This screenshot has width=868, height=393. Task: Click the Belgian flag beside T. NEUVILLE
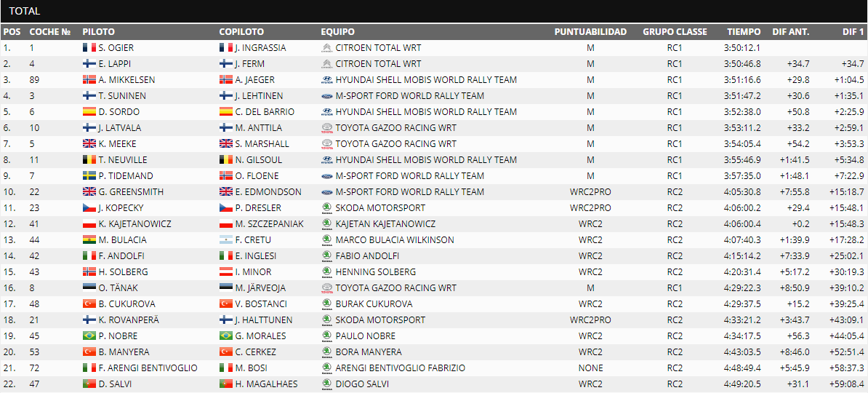point(89,160)
